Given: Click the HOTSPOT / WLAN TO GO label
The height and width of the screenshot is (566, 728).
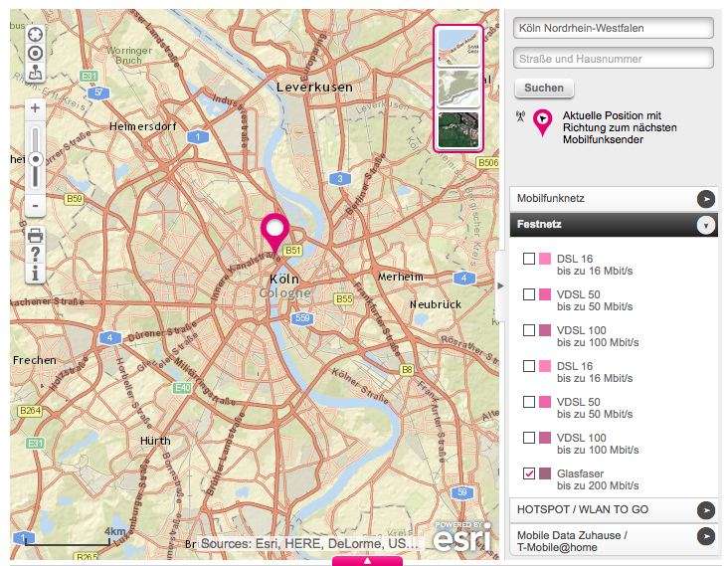Looking at the screenshot, I should [583, 509].
